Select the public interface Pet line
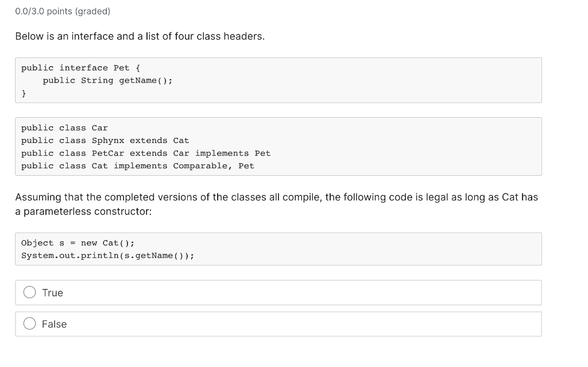Image resolution: width=588 pixels, height=367 pixels. point(80,67)
